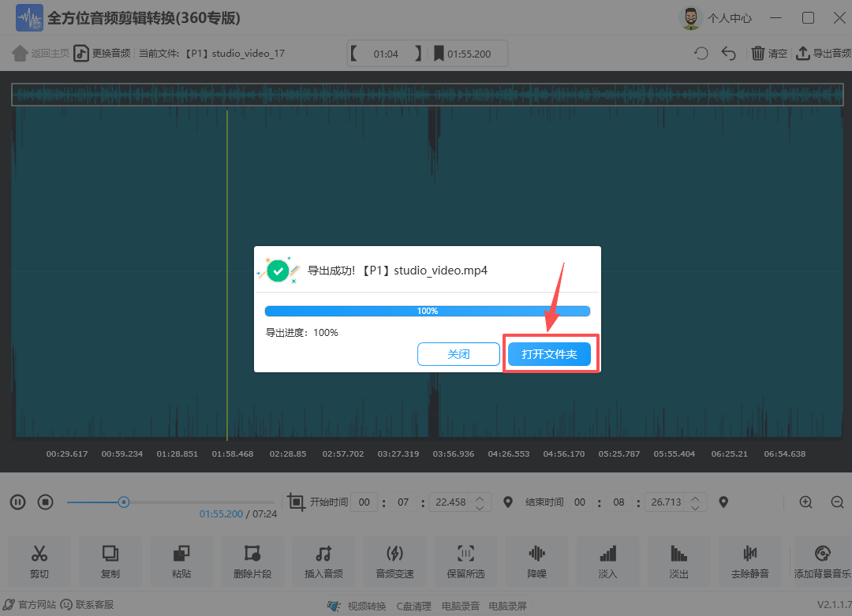Apply the 淡入 fade-in effect
Image resolution: width=852 pixels, height=616 pixels.
(607, 561)
